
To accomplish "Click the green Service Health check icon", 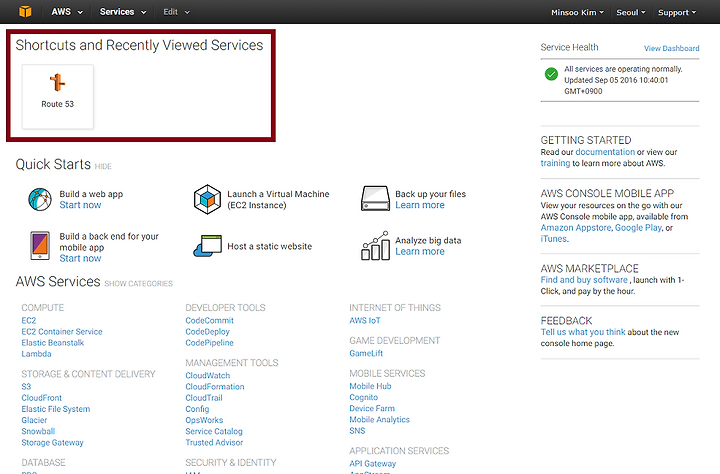I will pyautogui.click(x=551, y=73).
